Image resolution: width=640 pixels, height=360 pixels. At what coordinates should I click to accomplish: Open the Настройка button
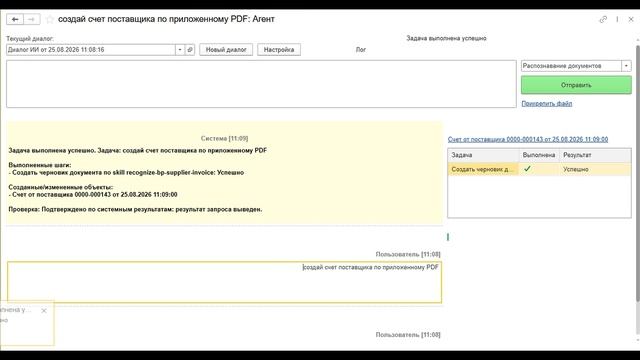click(x=279, y=49)
